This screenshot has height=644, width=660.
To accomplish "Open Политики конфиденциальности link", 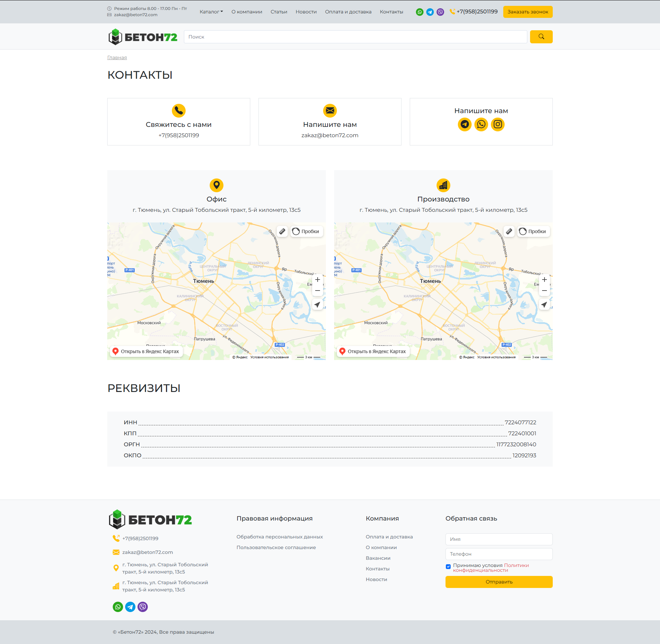I will pyautogui.click(x=491, y=568).
